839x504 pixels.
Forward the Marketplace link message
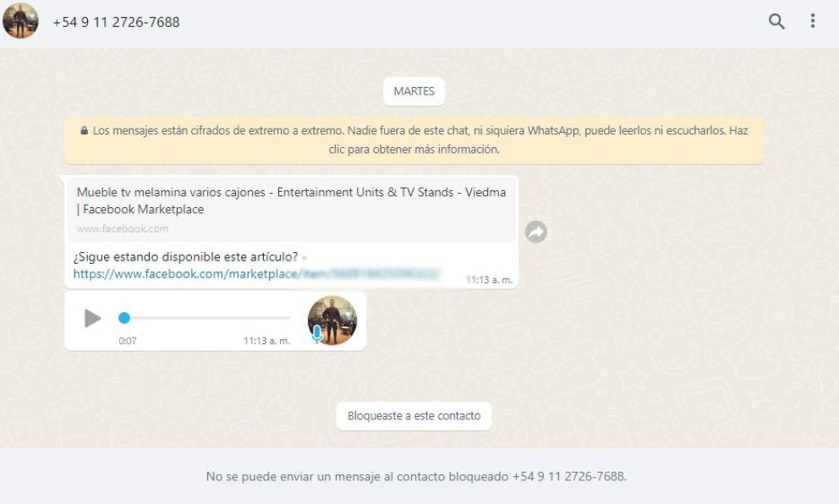point(535,232)
